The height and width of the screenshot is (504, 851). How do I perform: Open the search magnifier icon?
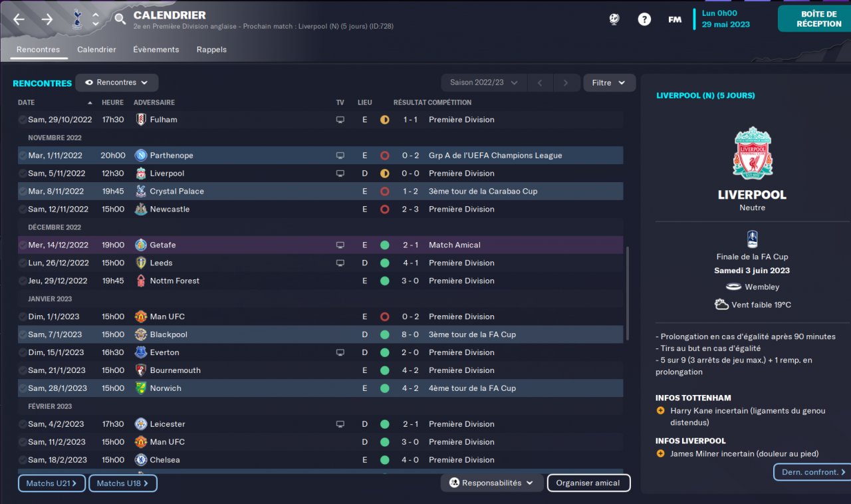[120, 19]
